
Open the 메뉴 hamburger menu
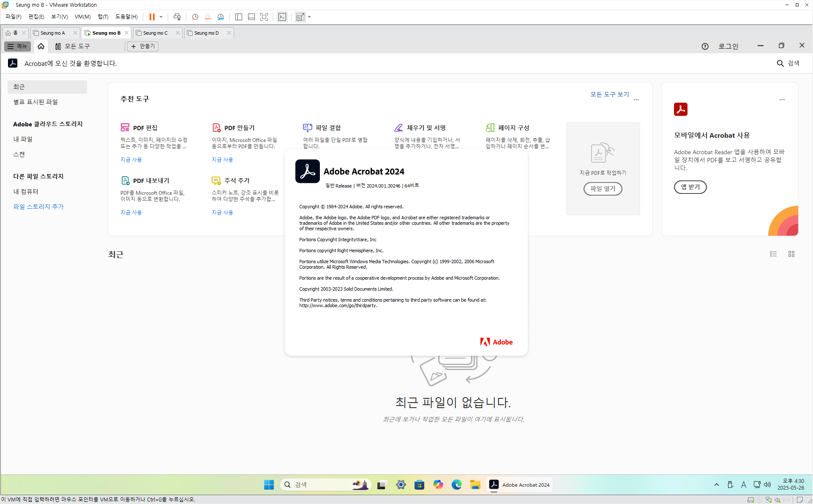click(17, 46)
